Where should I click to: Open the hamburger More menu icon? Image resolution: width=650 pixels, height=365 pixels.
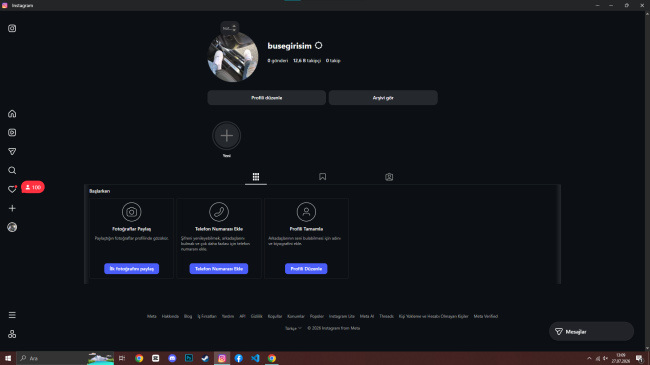[12, 315]
